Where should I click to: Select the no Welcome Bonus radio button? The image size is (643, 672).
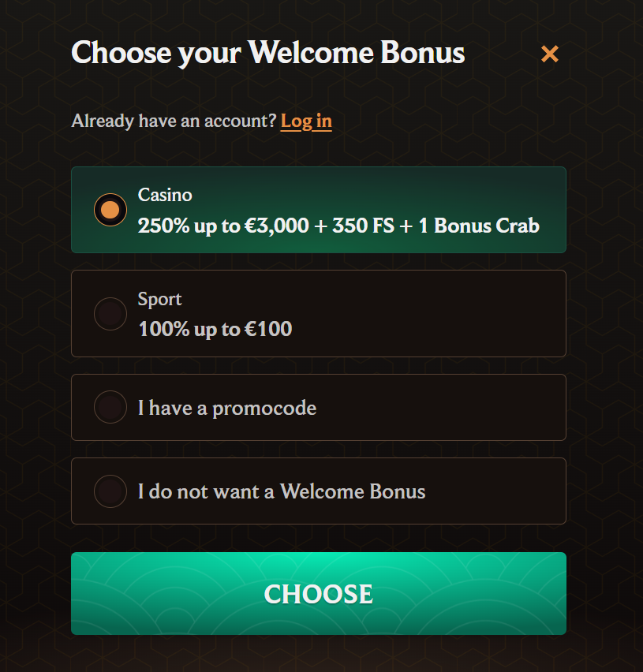(x=110, y=491)
